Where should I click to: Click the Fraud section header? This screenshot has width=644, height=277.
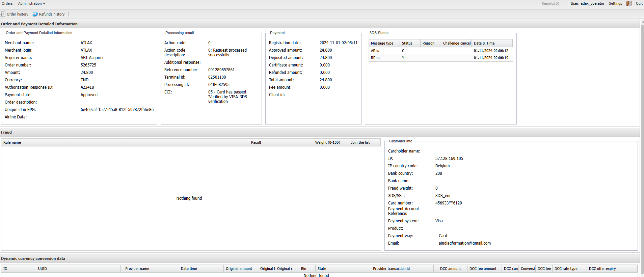(6, 132)
